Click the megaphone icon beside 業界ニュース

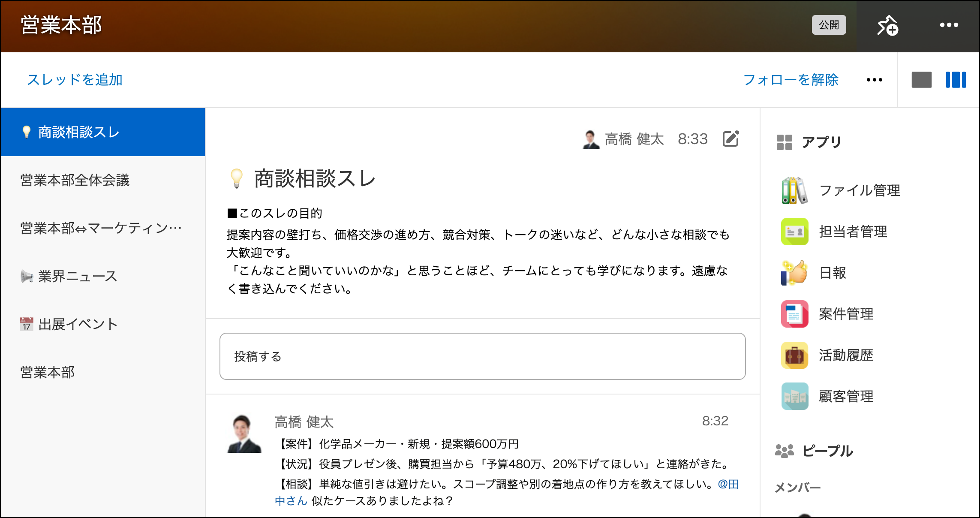pos(27,276)
